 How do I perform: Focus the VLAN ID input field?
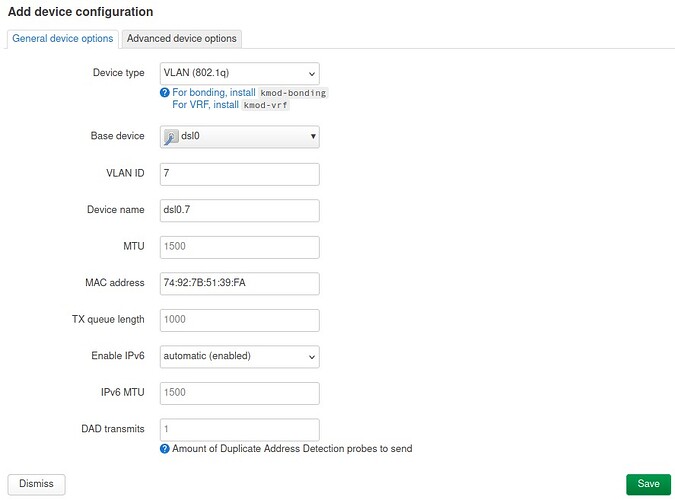239,174
